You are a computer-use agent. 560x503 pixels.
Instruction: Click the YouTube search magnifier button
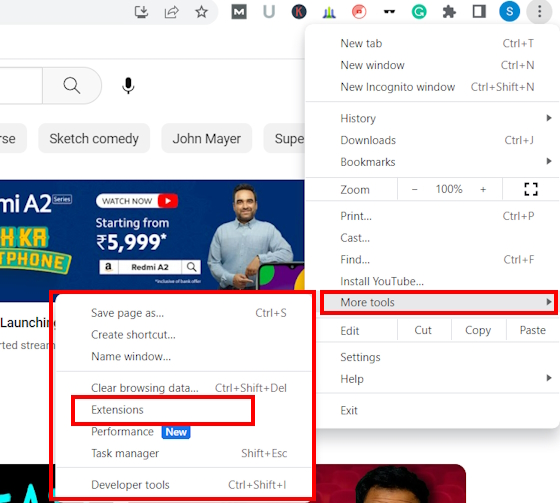tap(72, 86)
